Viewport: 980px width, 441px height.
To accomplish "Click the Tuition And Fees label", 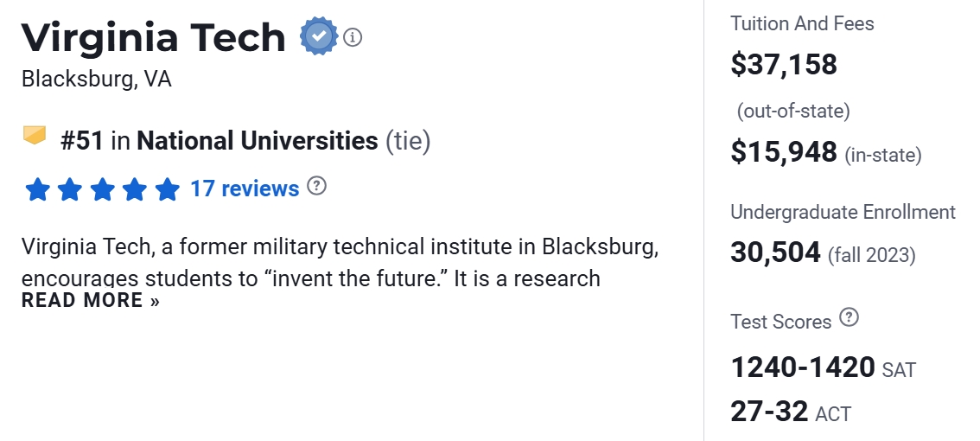I will (802, 23).
